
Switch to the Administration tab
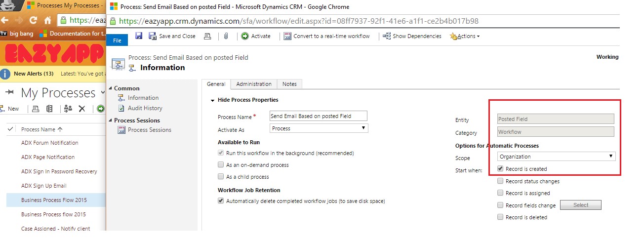[x=254, y=84]
